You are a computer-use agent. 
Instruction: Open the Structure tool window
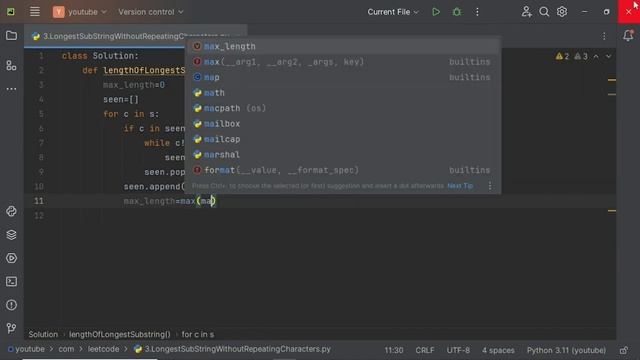point(11,65)
